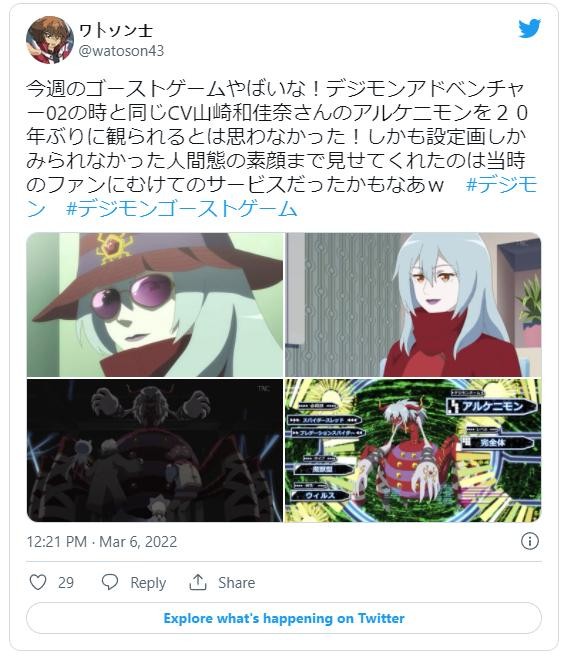Open the silver-haired woman red scarf image
Image resolution: width=569 pixels, height=657 pixels.
pos(413,305)
